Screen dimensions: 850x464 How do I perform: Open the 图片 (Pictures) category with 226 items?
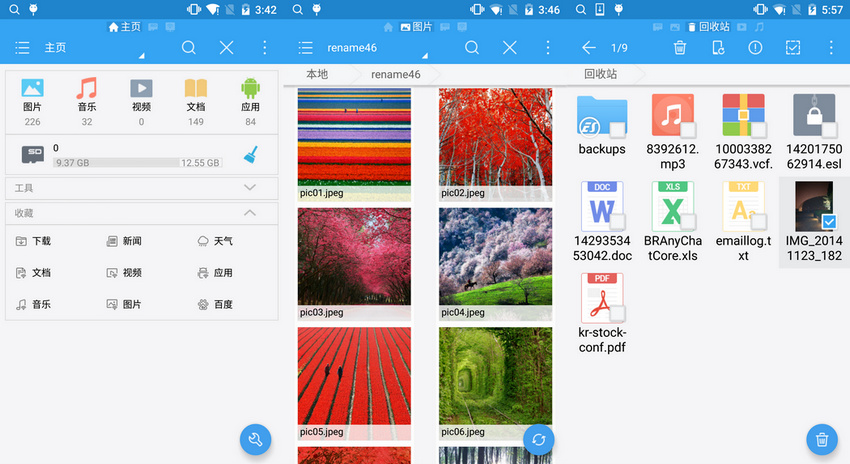(x=32, y=101)
